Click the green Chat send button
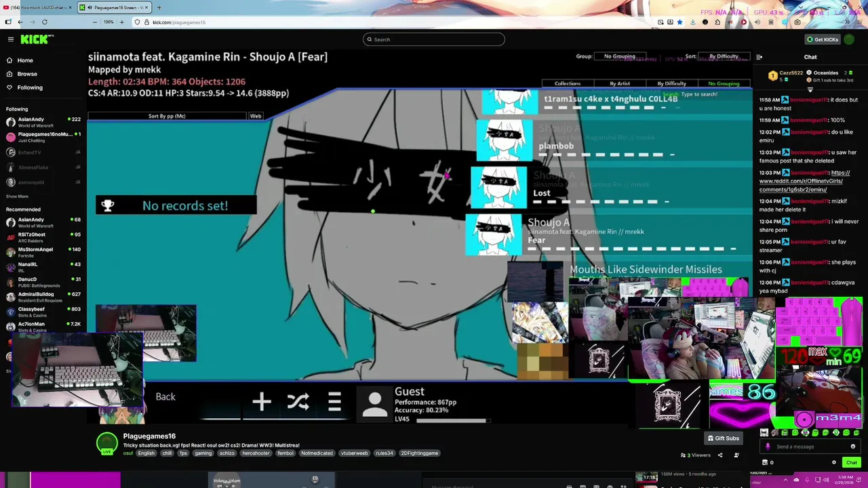Screen dimensions: 868x488 (852, 463)
